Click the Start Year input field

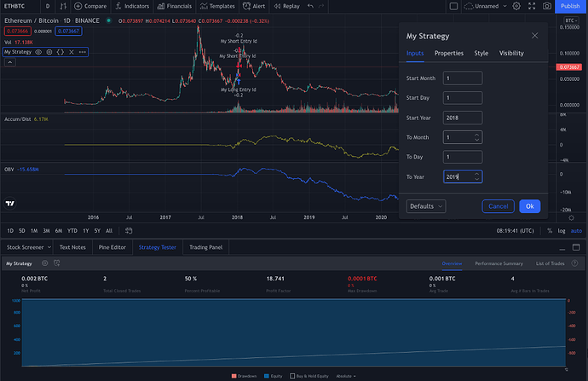click(x=463, y=118)
